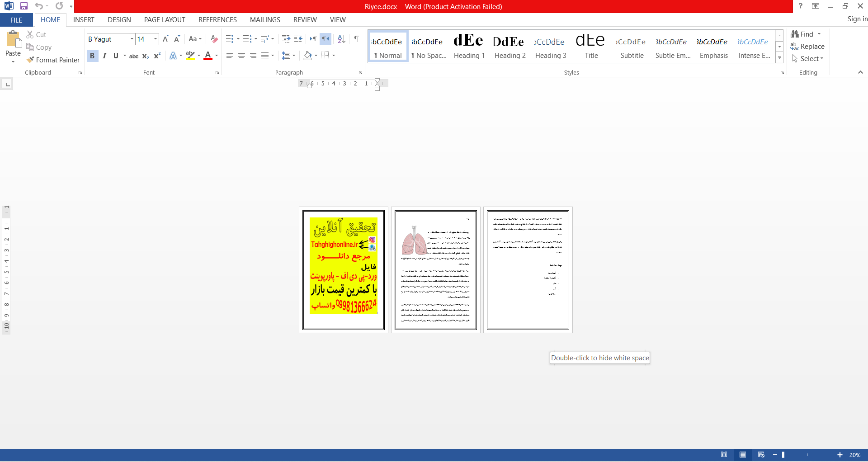
Task: Toggle Justify alignment
Action: (x=265, y=56)
